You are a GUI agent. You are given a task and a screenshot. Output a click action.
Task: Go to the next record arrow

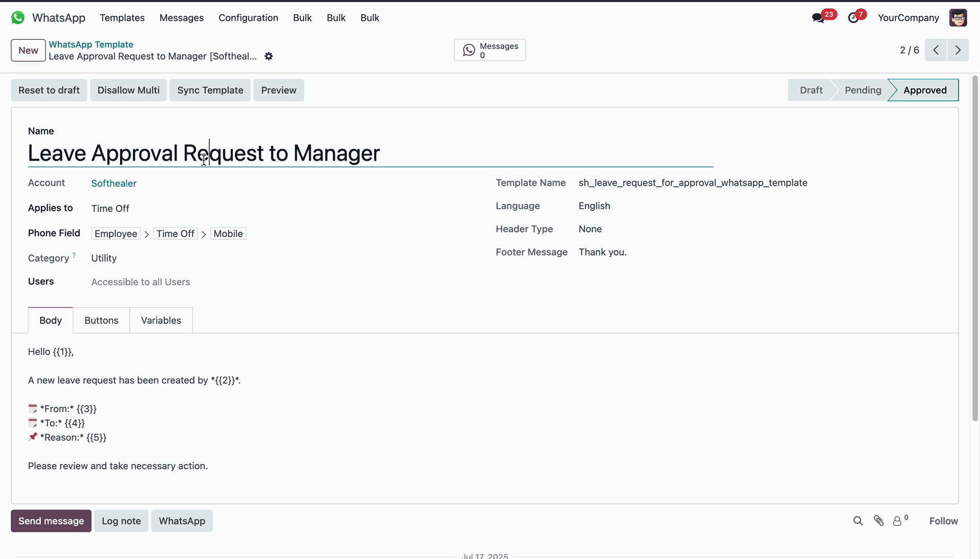[x=958, y=50]
